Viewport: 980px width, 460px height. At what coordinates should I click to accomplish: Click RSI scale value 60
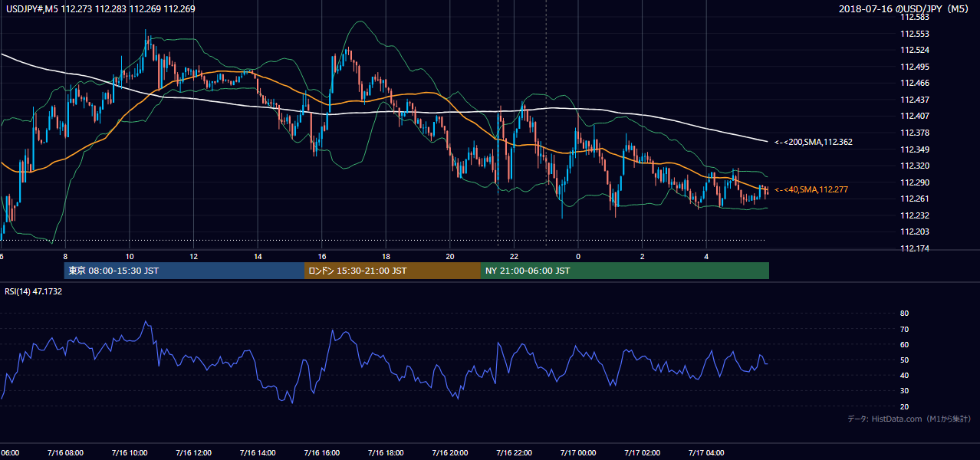[x=904, y=344]
